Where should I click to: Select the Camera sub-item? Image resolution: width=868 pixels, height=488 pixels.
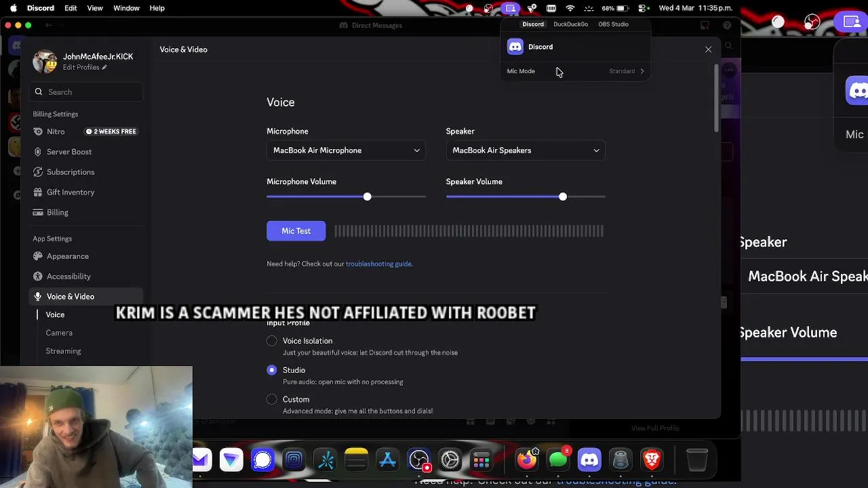59,333
